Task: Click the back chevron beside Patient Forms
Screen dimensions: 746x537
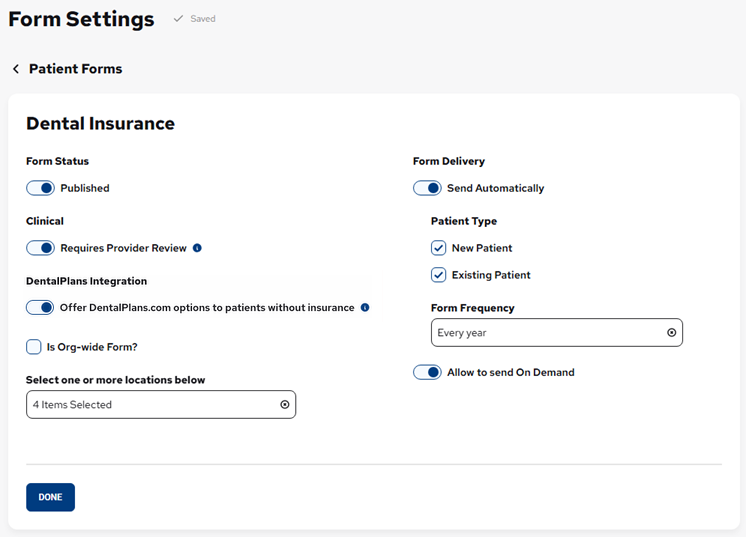Action: [16, 69]
